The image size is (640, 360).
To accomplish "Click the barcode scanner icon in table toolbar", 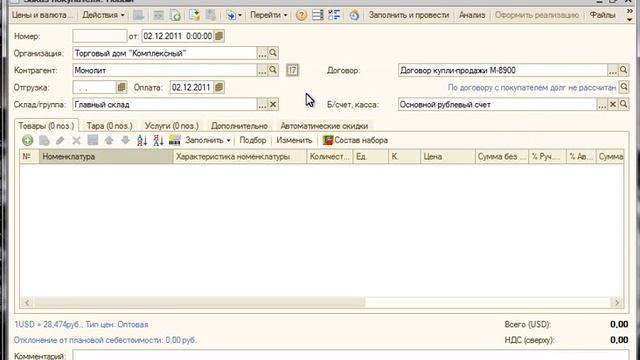I will click(x=175, y=140).
